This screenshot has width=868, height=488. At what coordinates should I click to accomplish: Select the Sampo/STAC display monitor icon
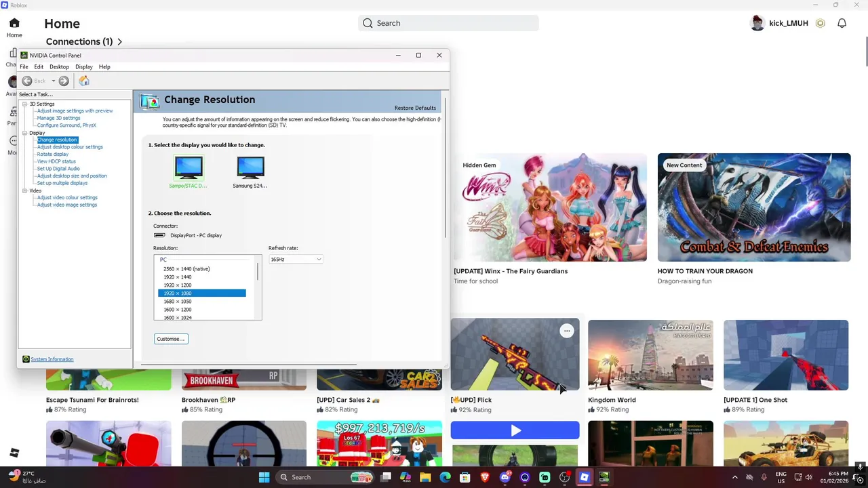[189, 168]
